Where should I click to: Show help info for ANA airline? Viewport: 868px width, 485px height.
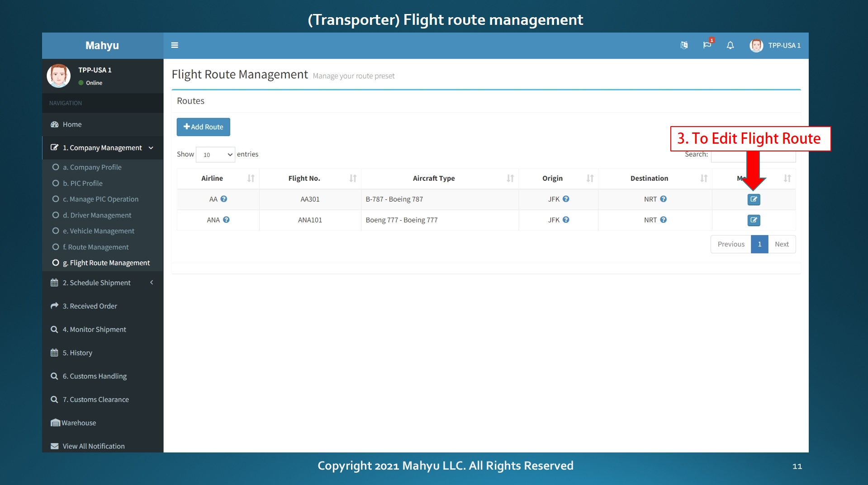point(226,220)
